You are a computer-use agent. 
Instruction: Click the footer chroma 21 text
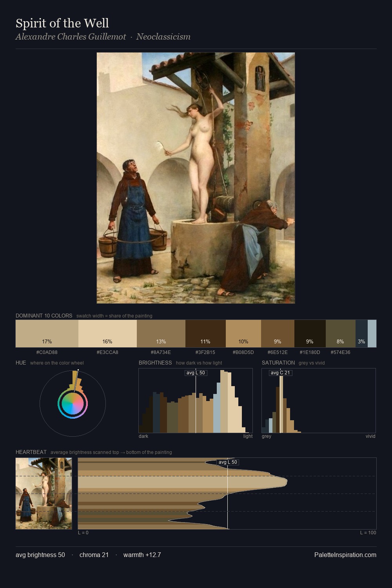point(94,555)
